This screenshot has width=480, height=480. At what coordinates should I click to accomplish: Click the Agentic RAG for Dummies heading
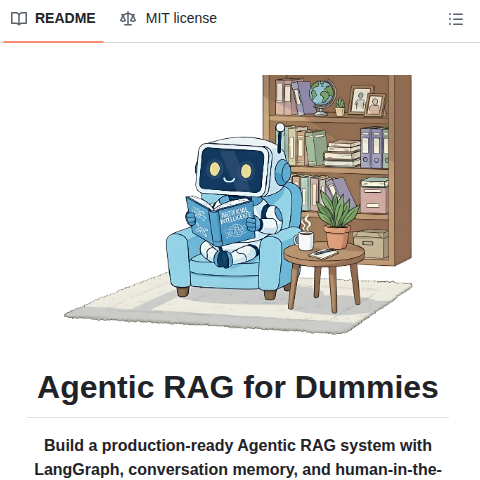point(238,387)
